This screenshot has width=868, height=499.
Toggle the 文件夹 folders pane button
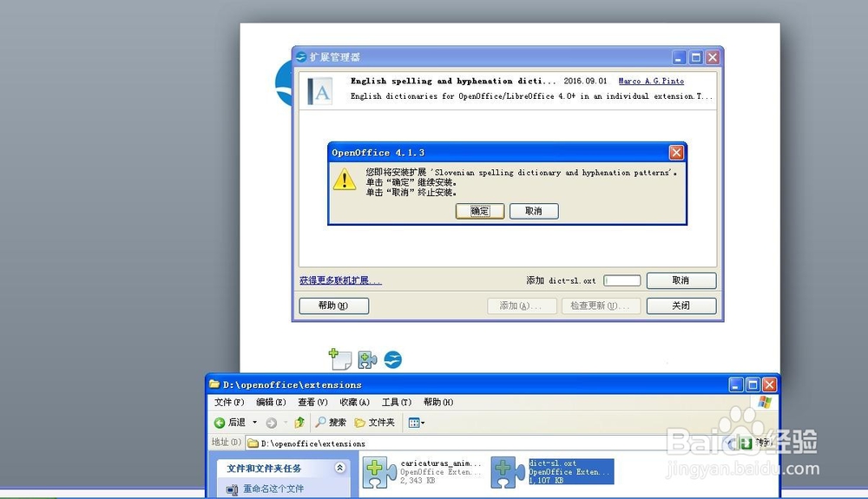point(375,423)
